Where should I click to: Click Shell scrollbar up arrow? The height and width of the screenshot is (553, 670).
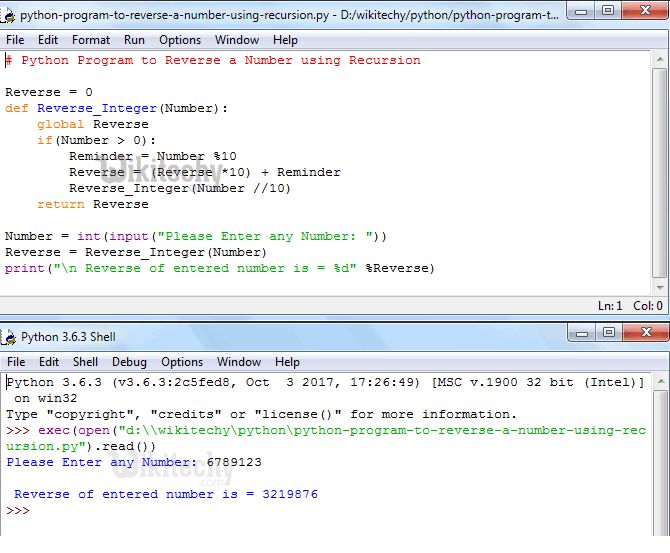[661, 381]
